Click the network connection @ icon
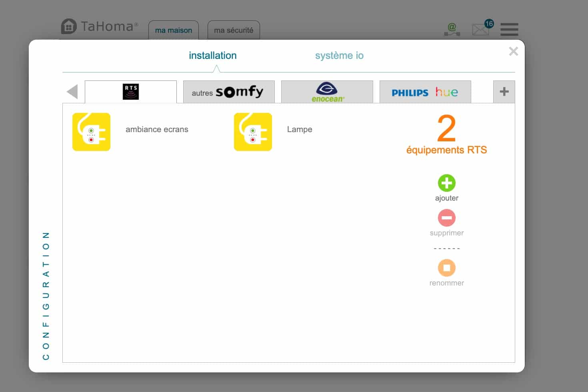Viewport: 588px width, 392px height. point(452,29)
